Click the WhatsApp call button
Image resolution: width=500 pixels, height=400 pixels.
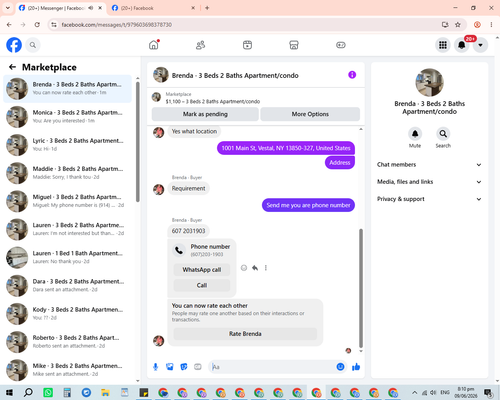click(x=202, y=270)
